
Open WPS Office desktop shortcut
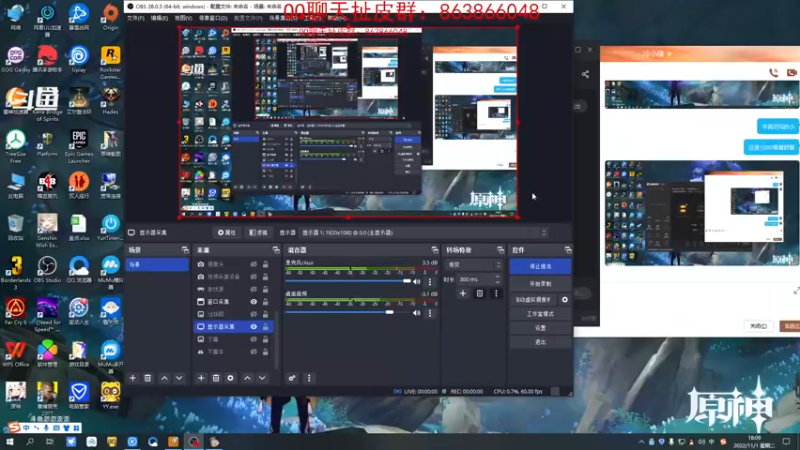(x=16, y=354)
